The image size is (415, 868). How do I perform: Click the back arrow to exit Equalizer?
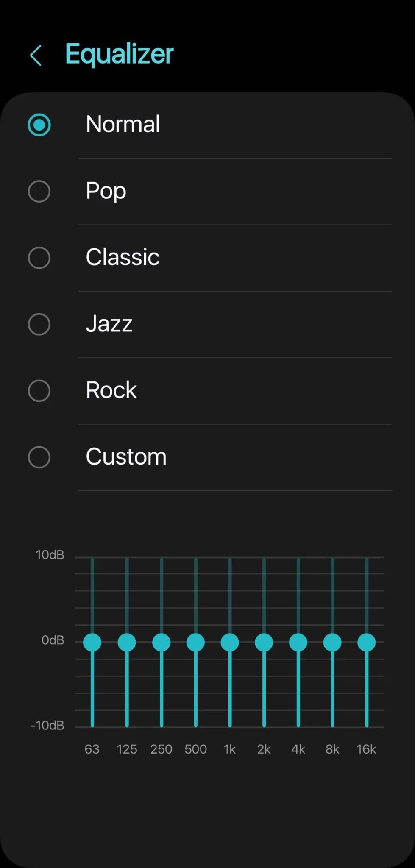click(x=36, y=55)
